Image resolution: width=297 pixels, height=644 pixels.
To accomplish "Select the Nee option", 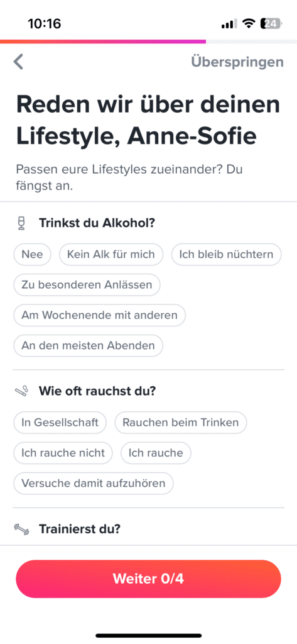I will (33, 254).
